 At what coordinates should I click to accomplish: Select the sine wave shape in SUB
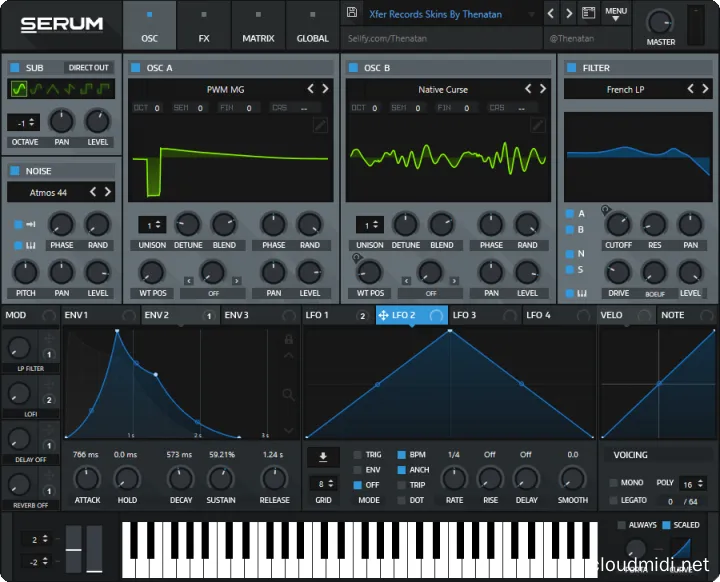pos(18,90)
